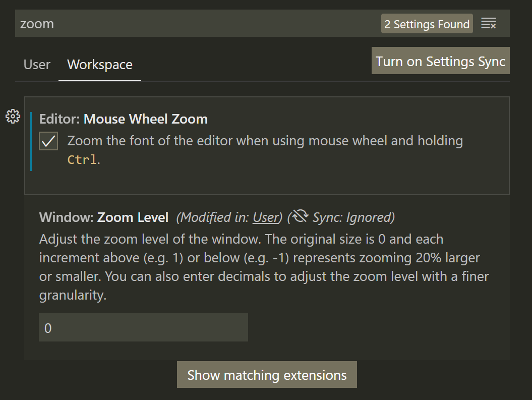Select the Workspace settings tab

coord(99,65)
